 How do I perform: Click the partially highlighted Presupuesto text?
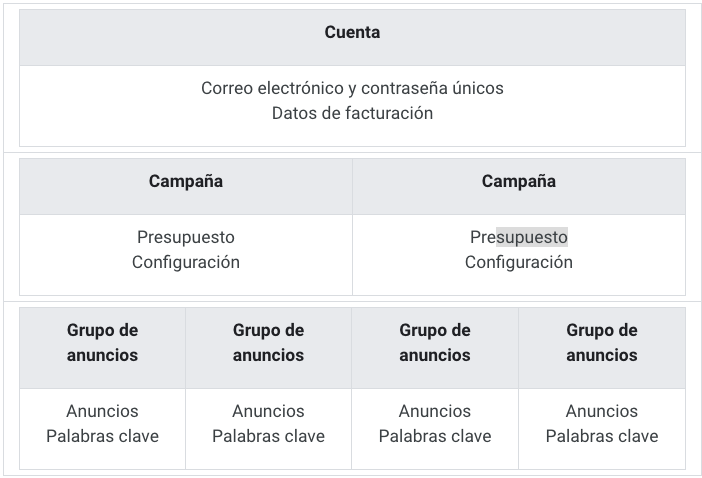[519, 237]
